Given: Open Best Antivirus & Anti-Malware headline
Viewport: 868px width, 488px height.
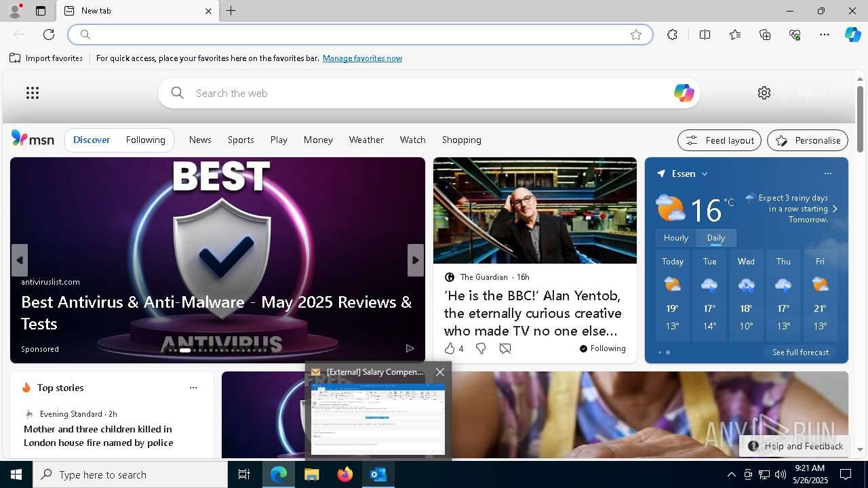Looking at the screenshot, I should point(216,312).
